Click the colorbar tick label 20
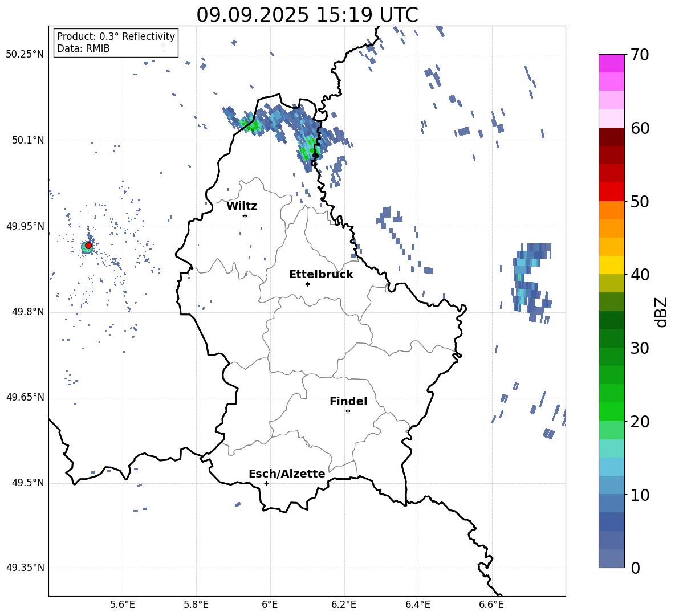 tap(640, 422)
